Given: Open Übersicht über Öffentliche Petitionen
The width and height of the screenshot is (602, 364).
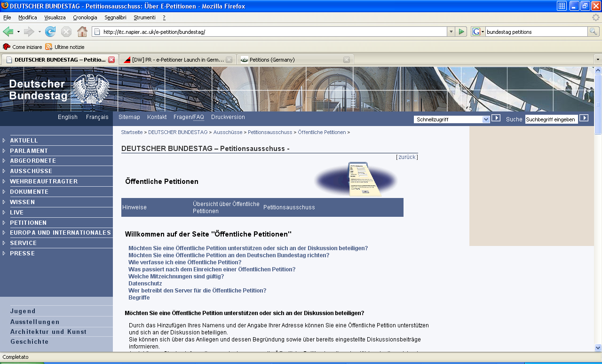Looking at the screenshot, I should tap(226, 207).
